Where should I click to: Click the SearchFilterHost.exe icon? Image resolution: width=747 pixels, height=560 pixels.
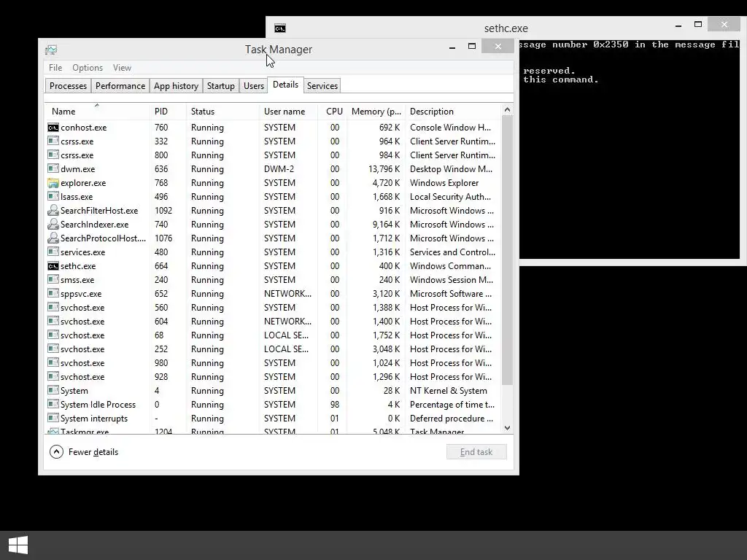pos(53,211)
